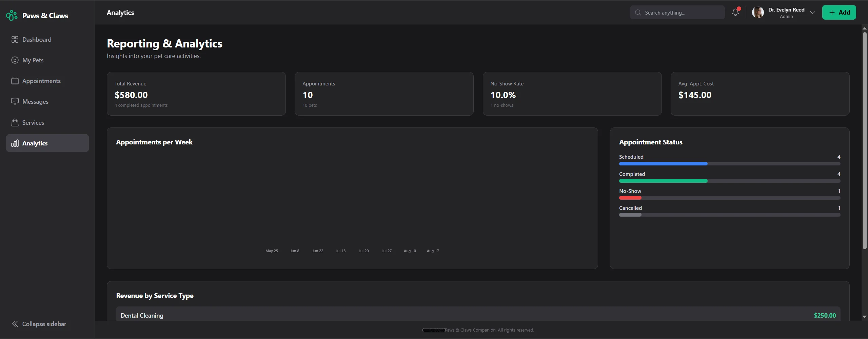Click the Messages chat bubble icon
Screen dimensions: 868x339
click(15, 102)
